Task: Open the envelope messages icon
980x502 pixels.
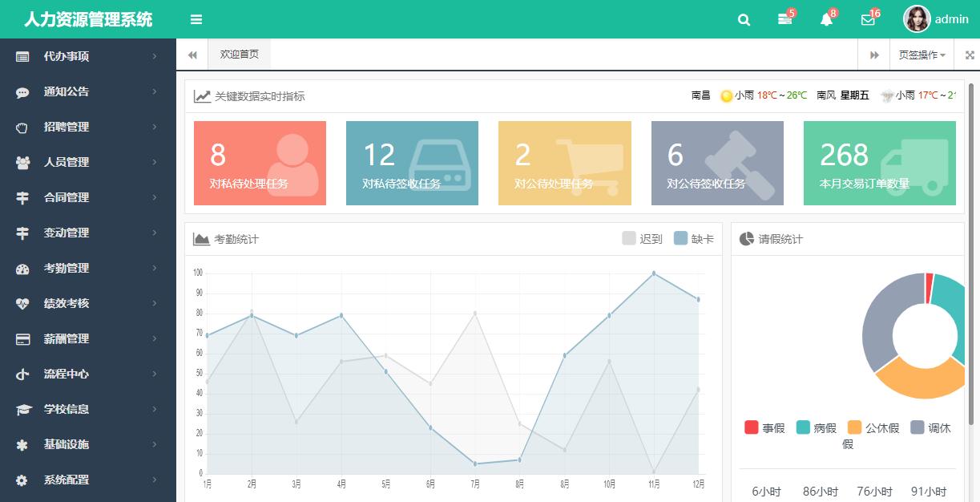Action: pos(868,20)
